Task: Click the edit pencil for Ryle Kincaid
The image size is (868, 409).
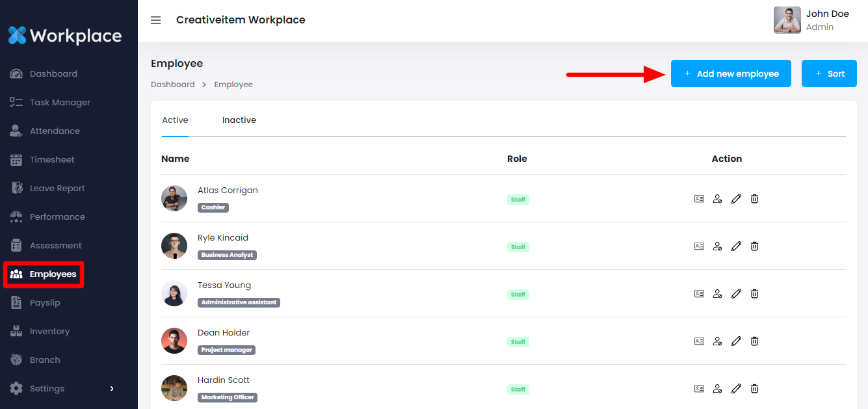Action: click(736, 246)
